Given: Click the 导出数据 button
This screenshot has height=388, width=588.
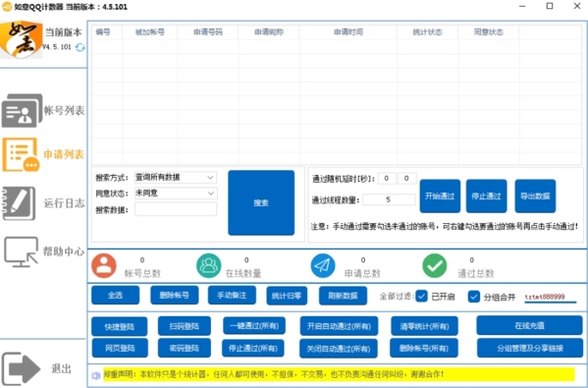Looking at the screenshot, I should (x=535, y=195).
